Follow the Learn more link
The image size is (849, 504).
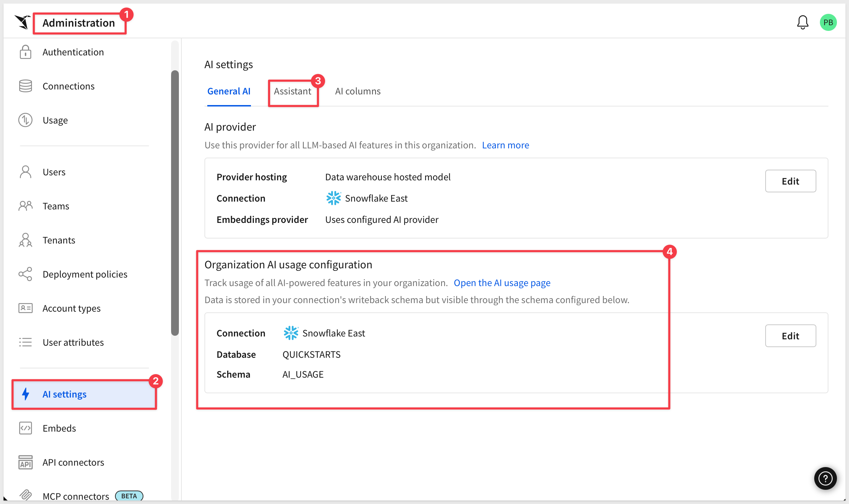coord(505,145)
